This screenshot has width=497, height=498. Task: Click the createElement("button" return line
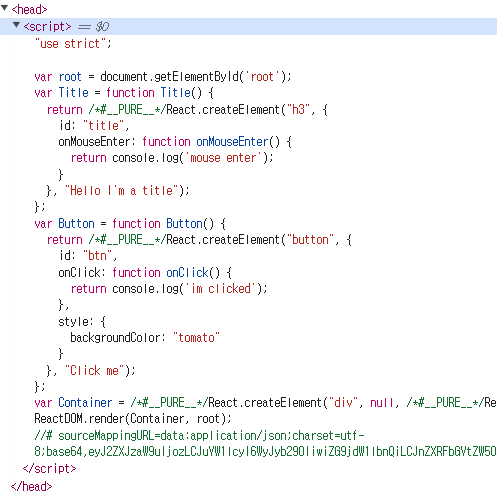tap(199, 240)
